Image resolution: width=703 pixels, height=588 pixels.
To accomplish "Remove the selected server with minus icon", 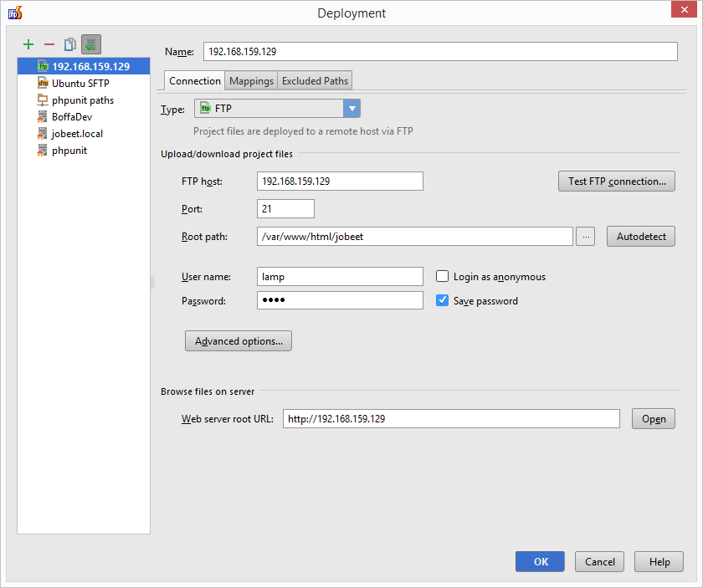I will point(49,44).
